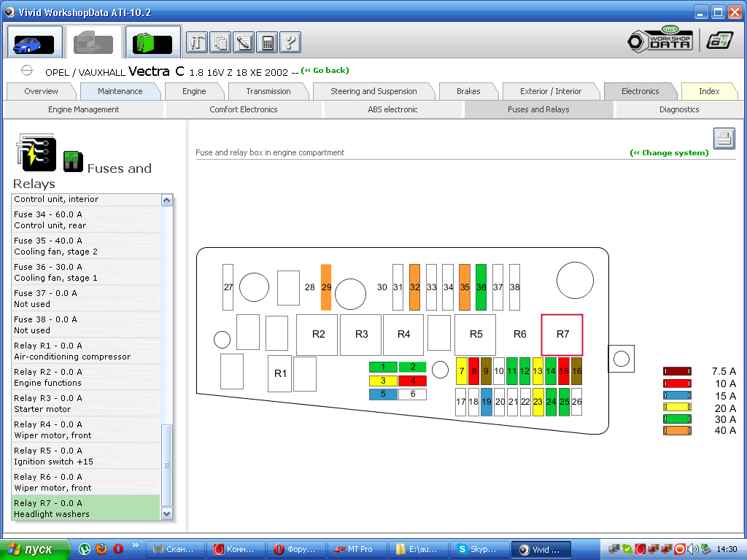The height and width of the screenshot is (560, 747).
Task: Select the R7 relay box in diagram
Action: point(562,335)
